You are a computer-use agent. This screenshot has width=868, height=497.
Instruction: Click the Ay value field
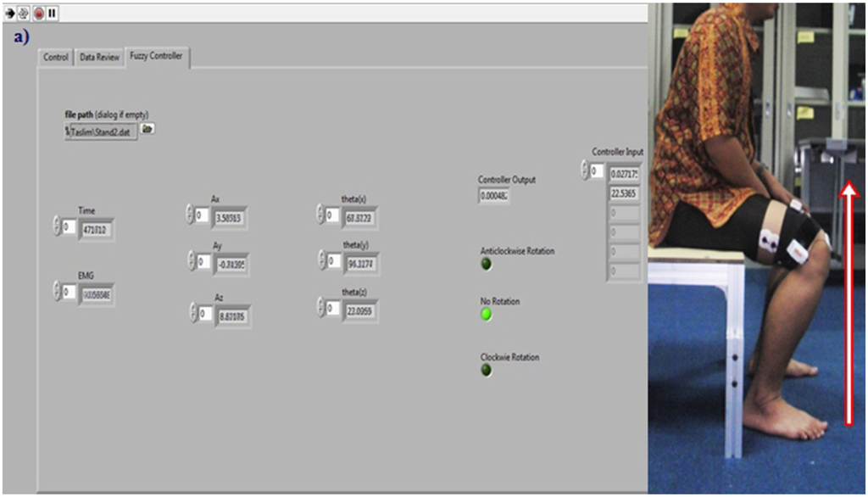coord(231,265)
